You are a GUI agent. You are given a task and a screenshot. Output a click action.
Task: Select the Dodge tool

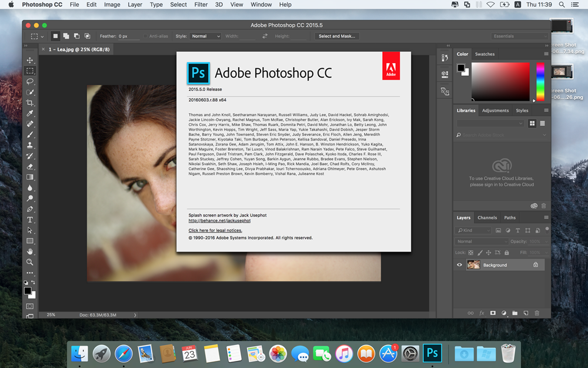29,198
